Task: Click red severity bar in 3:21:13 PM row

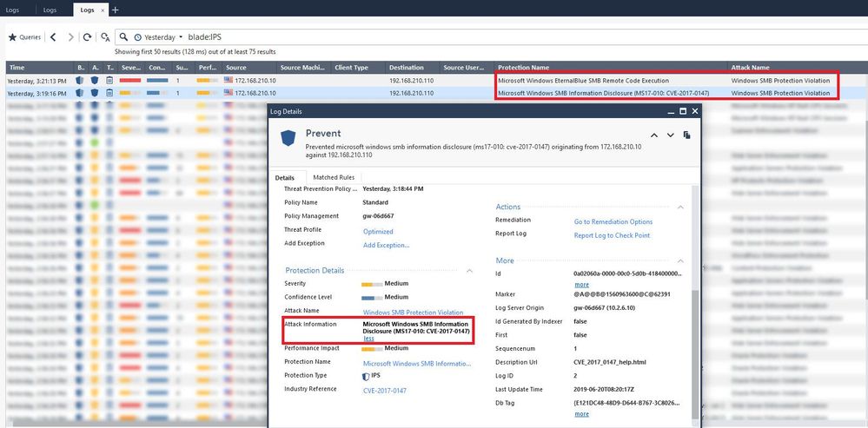Action: click(x=130, y=81)
